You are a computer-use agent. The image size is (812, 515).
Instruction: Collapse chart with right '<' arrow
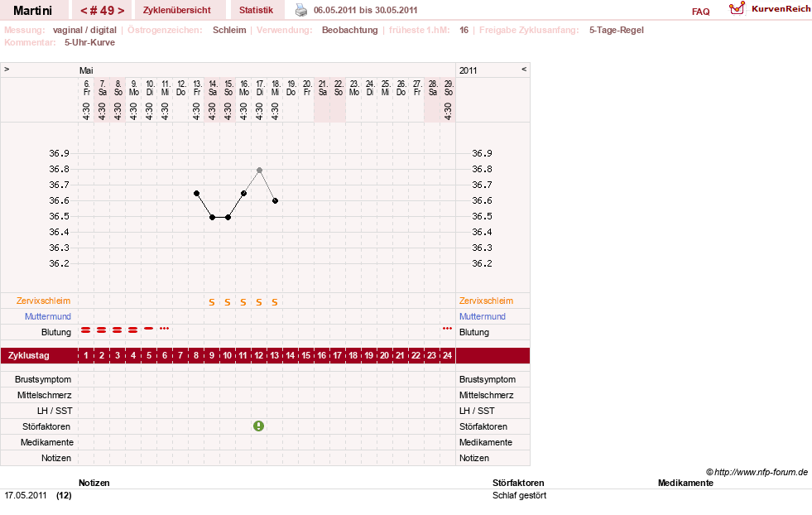(524, 69)
